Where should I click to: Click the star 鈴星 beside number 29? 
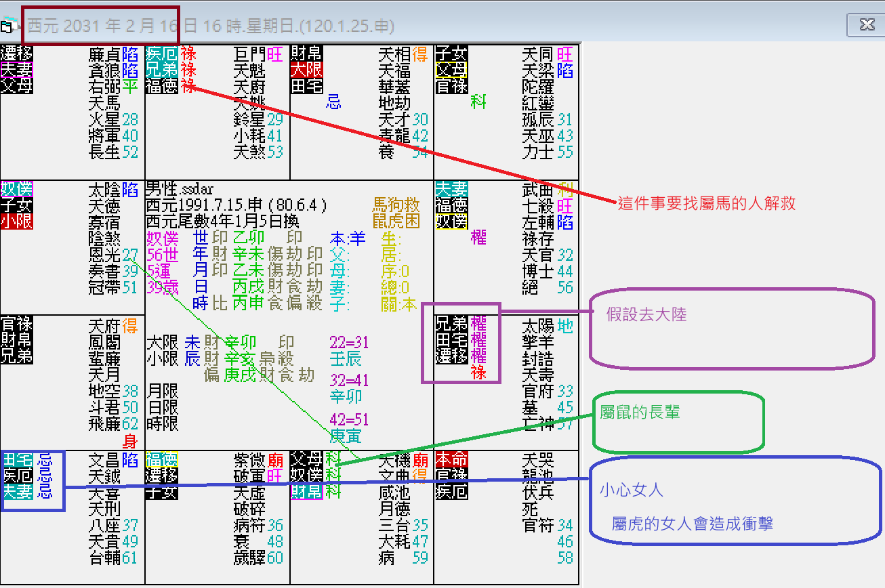coord(249,119)
